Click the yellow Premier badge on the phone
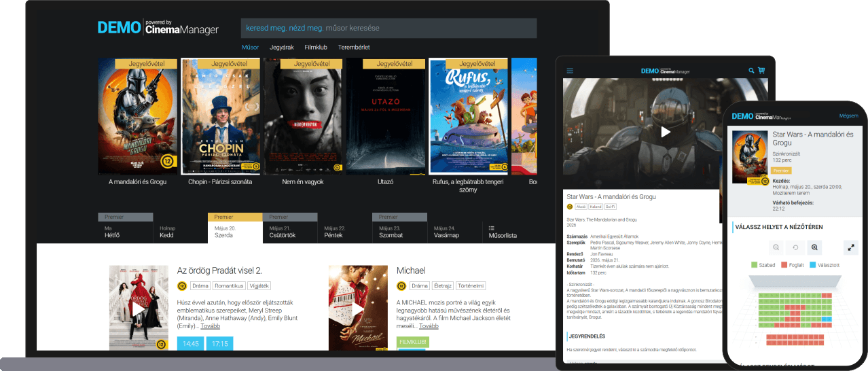The width and height of the screenshot is (868, 371). (782, 171)
